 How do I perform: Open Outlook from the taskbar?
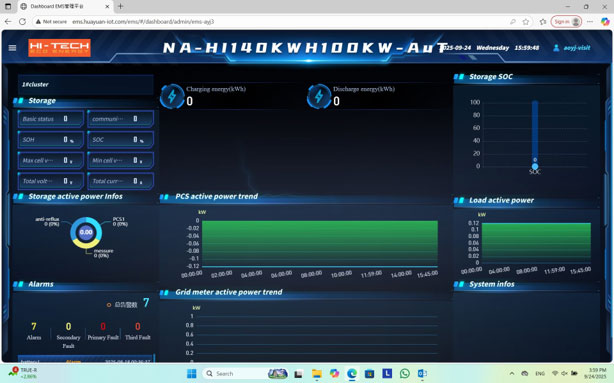click(422, 373)
